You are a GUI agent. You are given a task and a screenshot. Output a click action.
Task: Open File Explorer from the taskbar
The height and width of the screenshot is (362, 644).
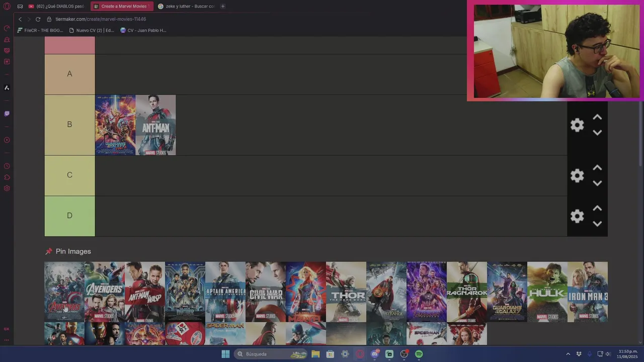click(315, 354)
